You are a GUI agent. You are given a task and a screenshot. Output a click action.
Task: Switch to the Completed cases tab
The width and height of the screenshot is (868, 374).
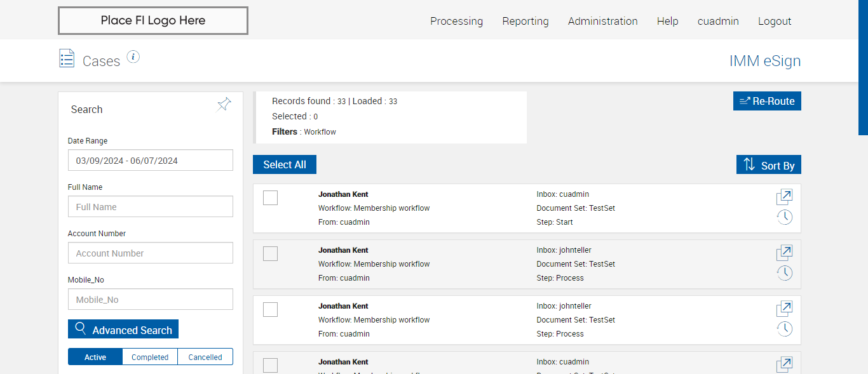tap(150, 357)
